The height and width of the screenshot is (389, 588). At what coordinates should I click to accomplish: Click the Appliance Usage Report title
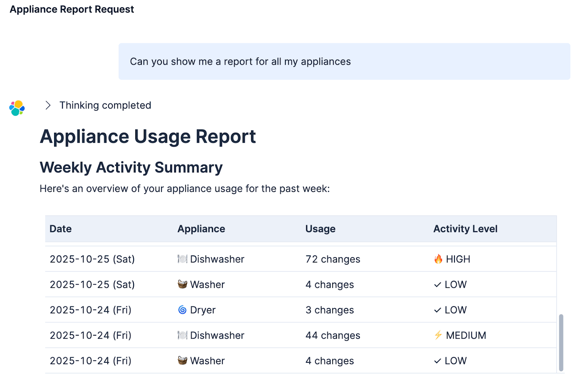tap(148, 136)
